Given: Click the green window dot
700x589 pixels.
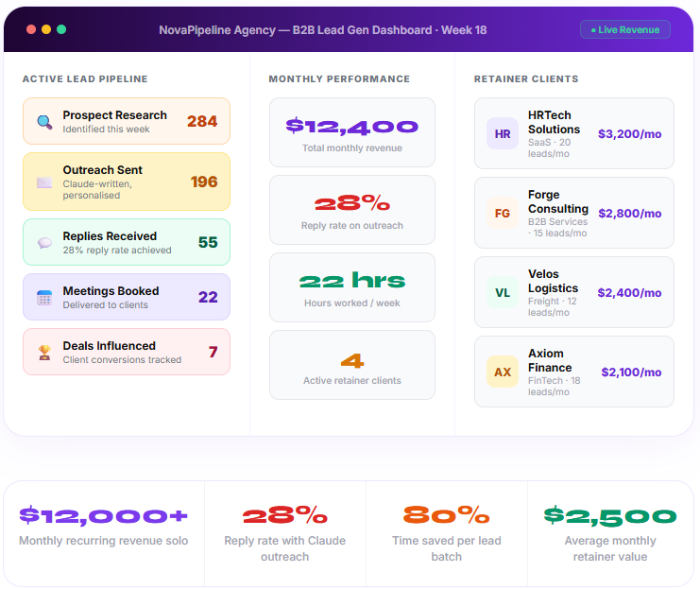Looking at the screenshot, I should point(61,29).
